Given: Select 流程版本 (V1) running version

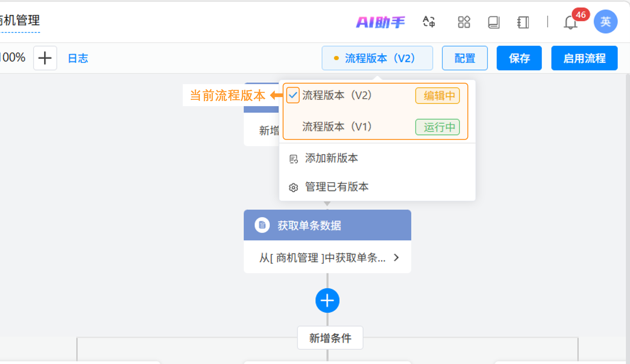Looking at the screenshot, I should coord(337,127).
